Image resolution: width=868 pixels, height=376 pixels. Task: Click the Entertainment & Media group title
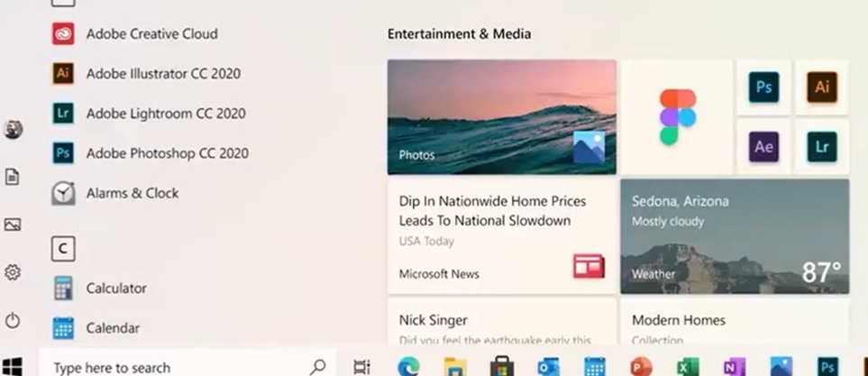click(459, 33)
